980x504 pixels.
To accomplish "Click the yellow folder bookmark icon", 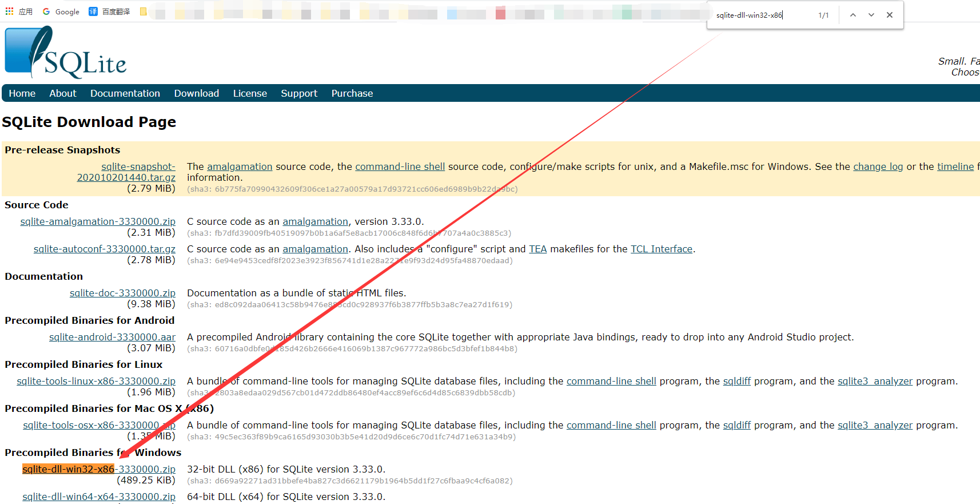I will (x=144, y=11).
